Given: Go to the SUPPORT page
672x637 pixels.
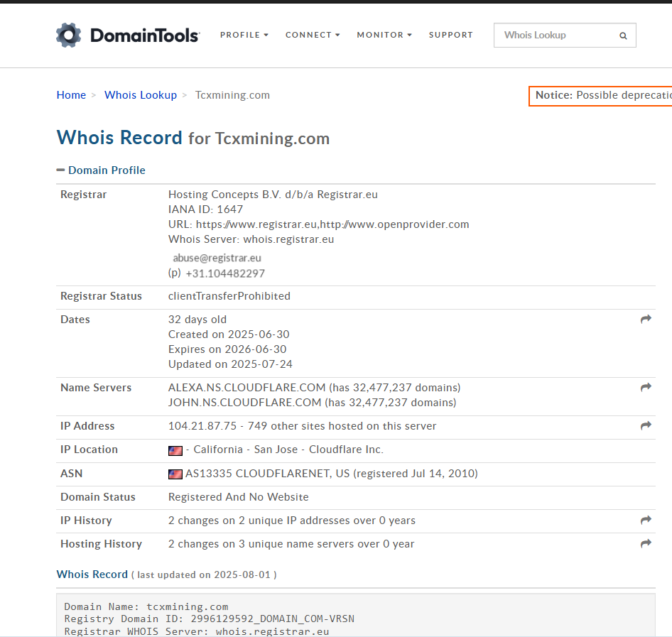Looking at the screenshot, I should point(451,35).
